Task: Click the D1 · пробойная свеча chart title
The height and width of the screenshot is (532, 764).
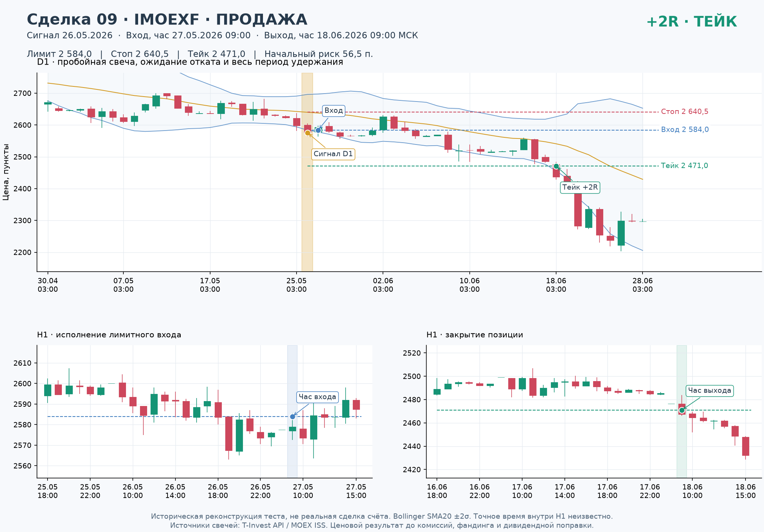Action: pyautogui.click(x=190, y=62)
